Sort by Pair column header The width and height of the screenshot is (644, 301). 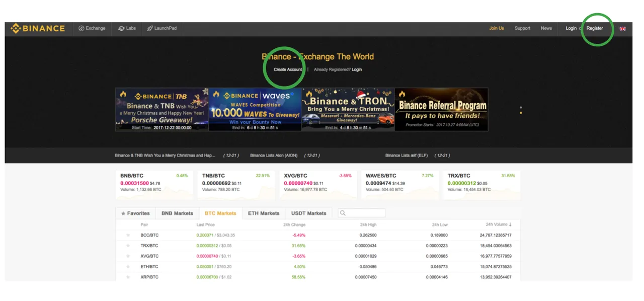coord(144,224)
